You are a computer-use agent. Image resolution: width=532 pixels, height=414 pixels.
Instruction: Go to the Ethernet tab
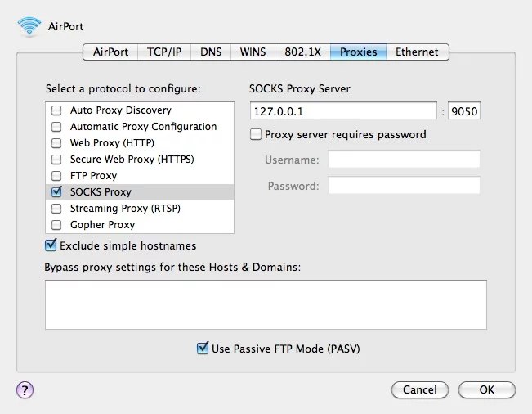[417, 52]
